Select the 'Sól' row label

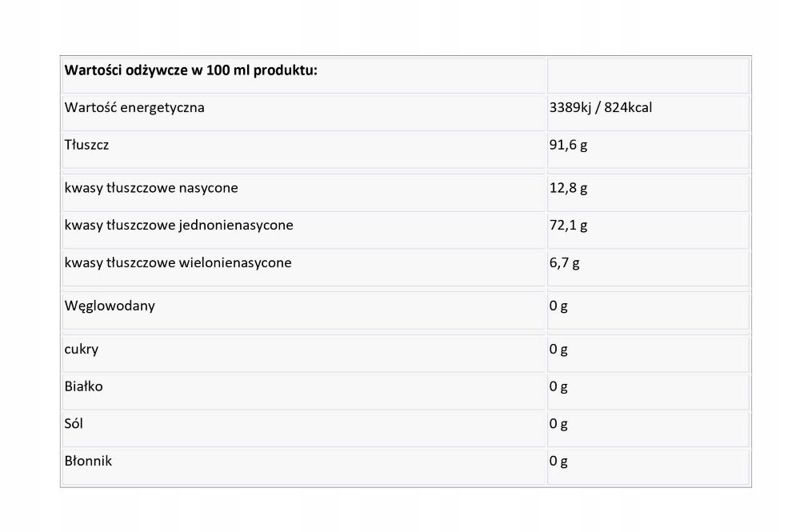click(x=74, y=423)
